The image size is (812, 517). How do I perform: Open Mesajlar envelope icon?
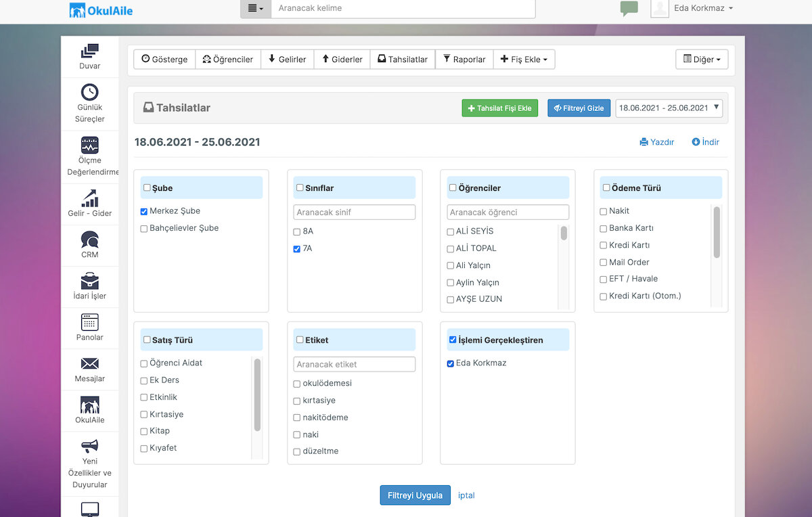[89, 363]
